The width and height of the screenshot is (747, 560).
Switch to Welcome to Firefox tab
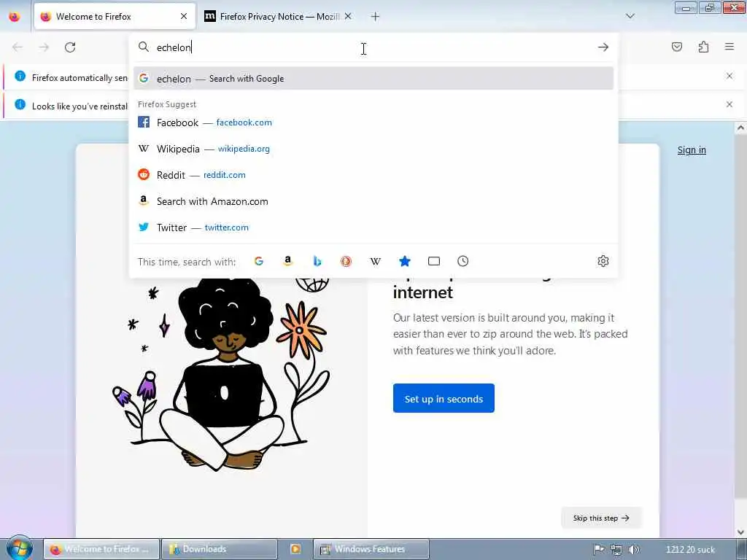pos(115,17)
